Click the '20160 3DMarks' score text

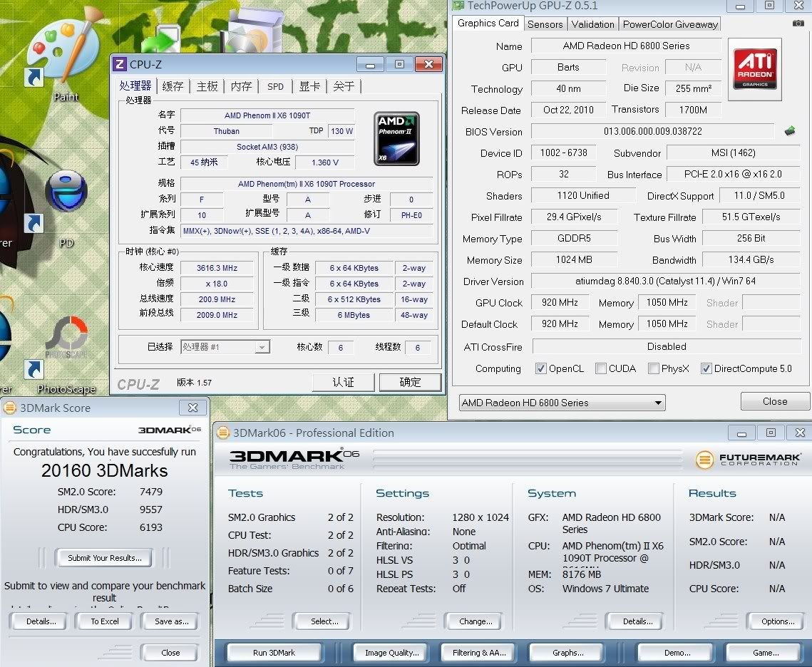pyautogui.click(x=105, y=471)
